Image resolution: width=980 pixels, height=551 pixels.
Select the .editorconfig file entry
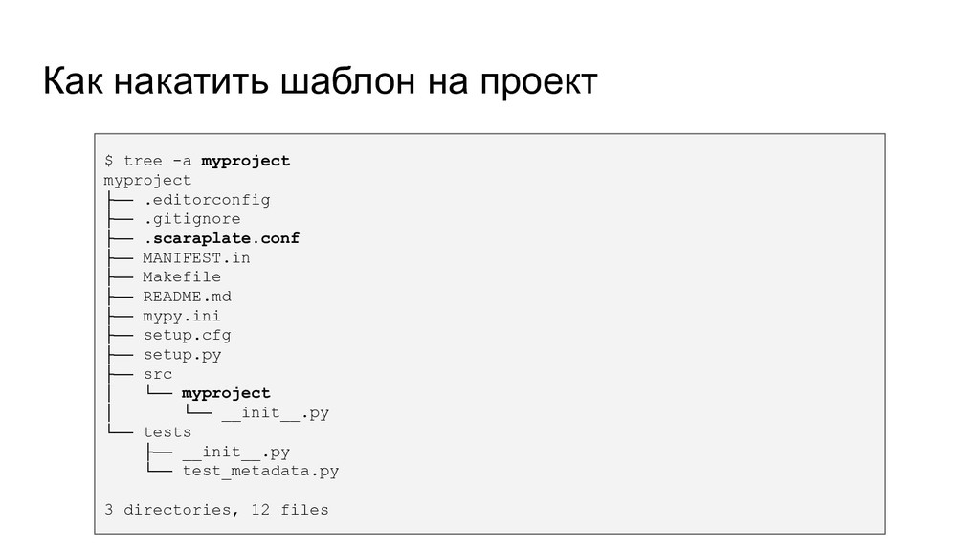point(207,200)
